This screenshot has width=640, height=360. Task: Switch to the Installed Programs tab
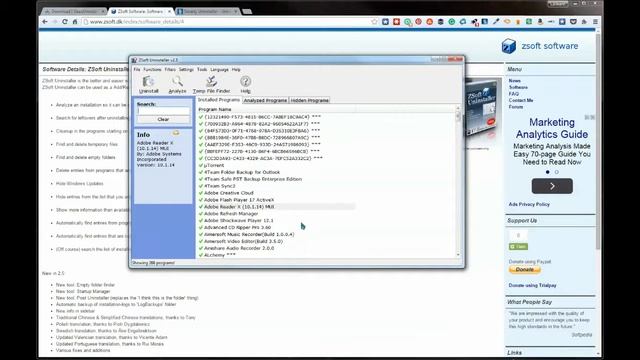click(219, 100)
